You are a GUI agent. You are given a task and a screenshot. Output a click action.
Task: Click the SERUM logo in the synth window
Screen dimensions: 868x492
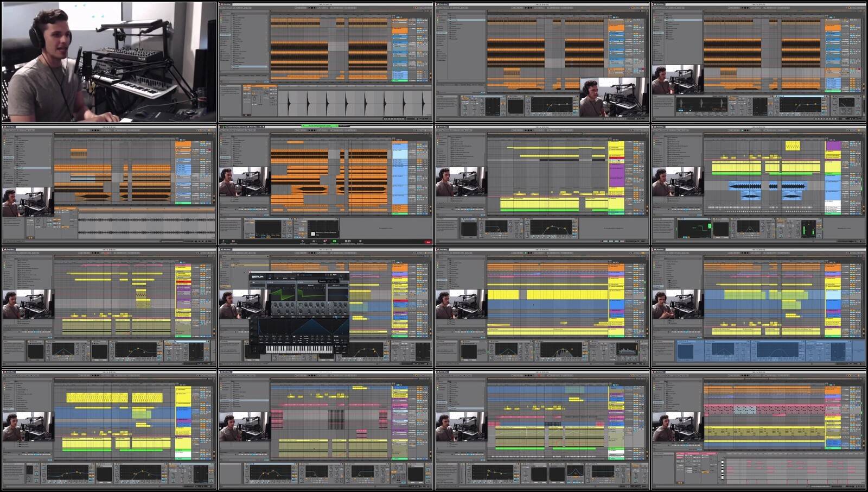pyautogui.click(x=258, y=276)
